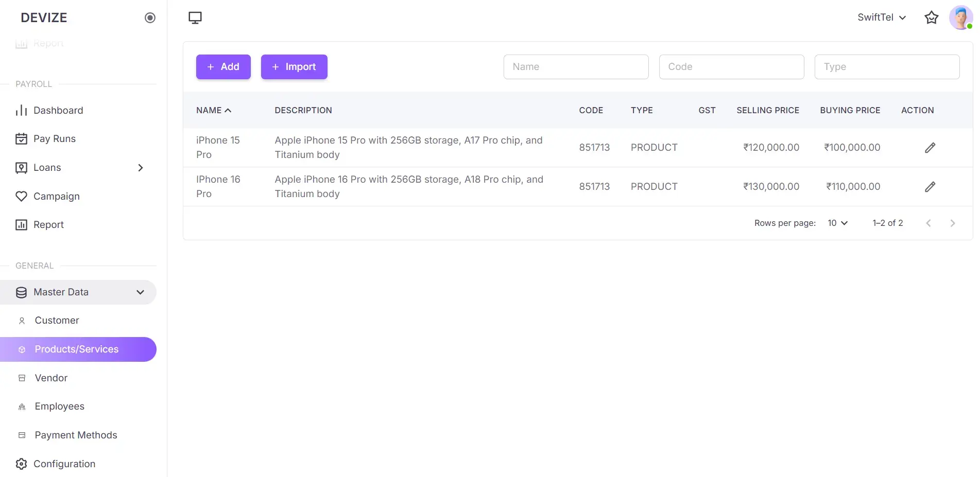This screenshot has height=477, width=980.
Task: Go to next page arrow
Action: 953,223
